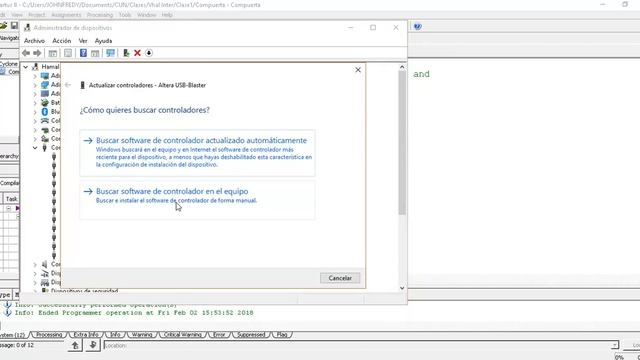The height and width of the screenshot is (360, 640).
Task: Click the Cancelar button
Action: point(340,278)
